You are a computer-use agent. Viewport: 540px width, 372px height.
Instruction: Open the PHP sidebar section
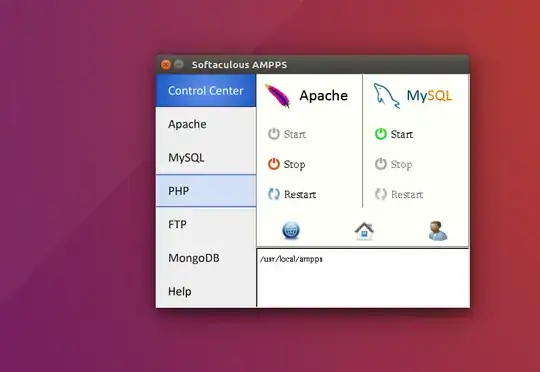(206, 191)
